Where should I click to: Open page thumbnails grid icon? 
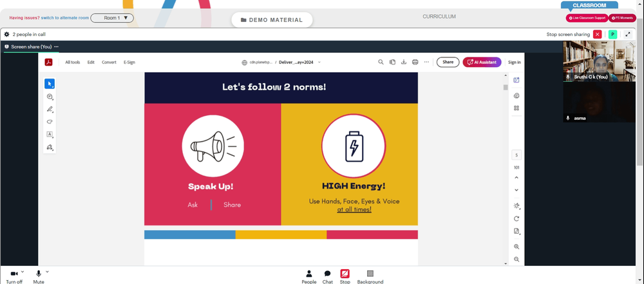point(516,108)
